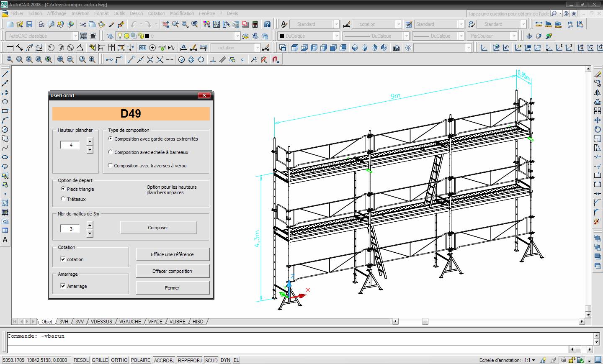Click the Linear dimension tool
This screenshot has width=603, height=364.
click(x=10, y=48)
